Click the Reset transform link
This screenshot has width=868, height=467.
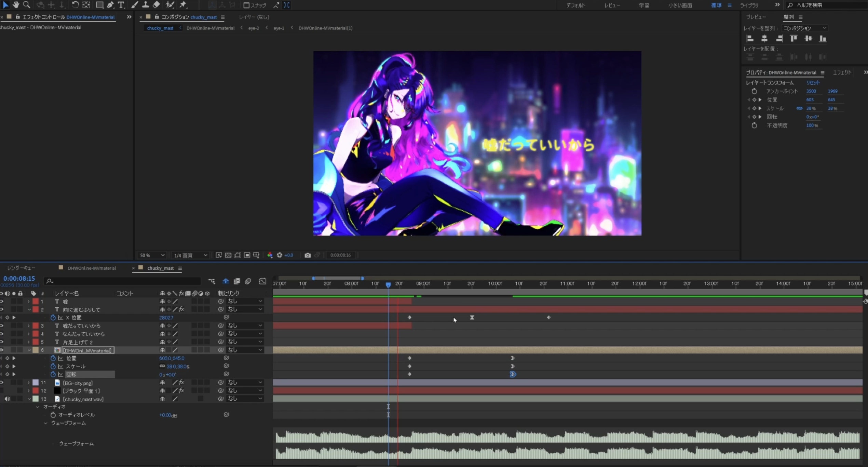pyautogui.click(x=813, y=83)
